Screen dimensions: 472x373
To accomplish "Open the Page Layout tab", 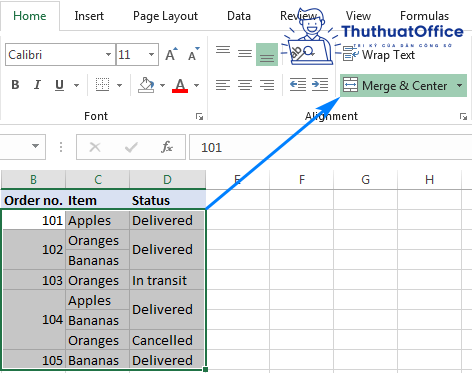I will point(165,16).
